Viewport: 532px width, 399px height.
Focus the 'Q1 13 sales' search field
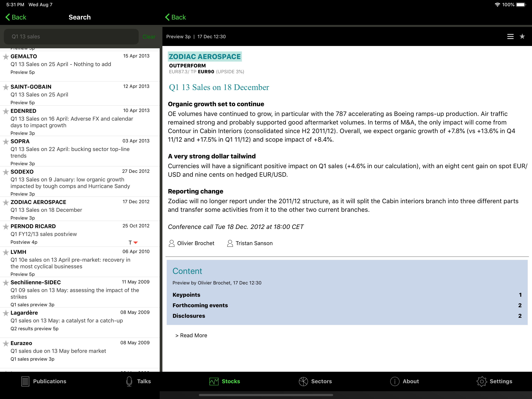click(x=71, y=37)
